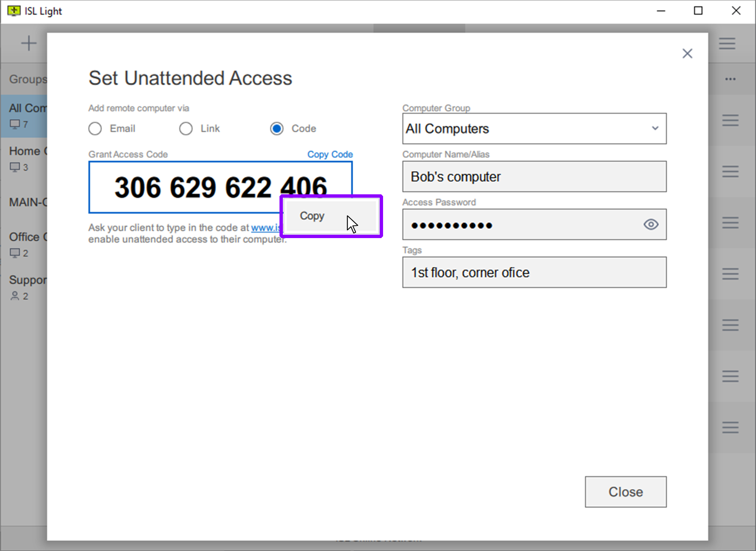
Task: Click the Groups header in sidebar
Action: pyautogui.click(x=28, y=79)
